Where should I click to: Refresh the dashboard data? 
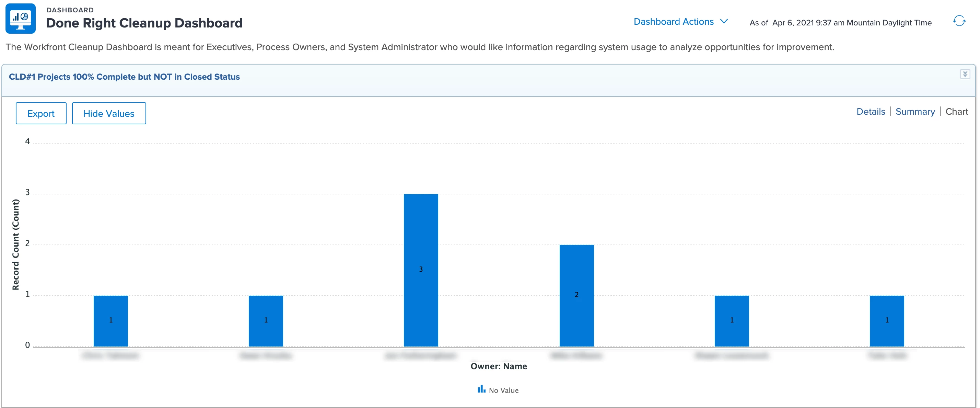coord(959,21)
